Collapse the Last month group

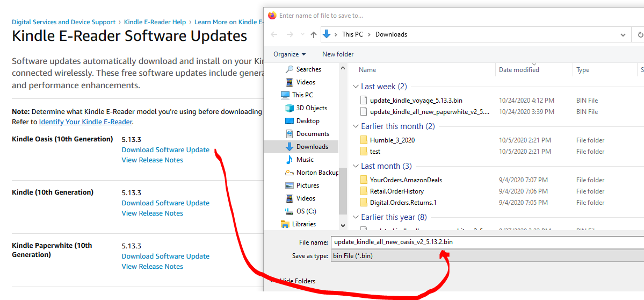356,166
